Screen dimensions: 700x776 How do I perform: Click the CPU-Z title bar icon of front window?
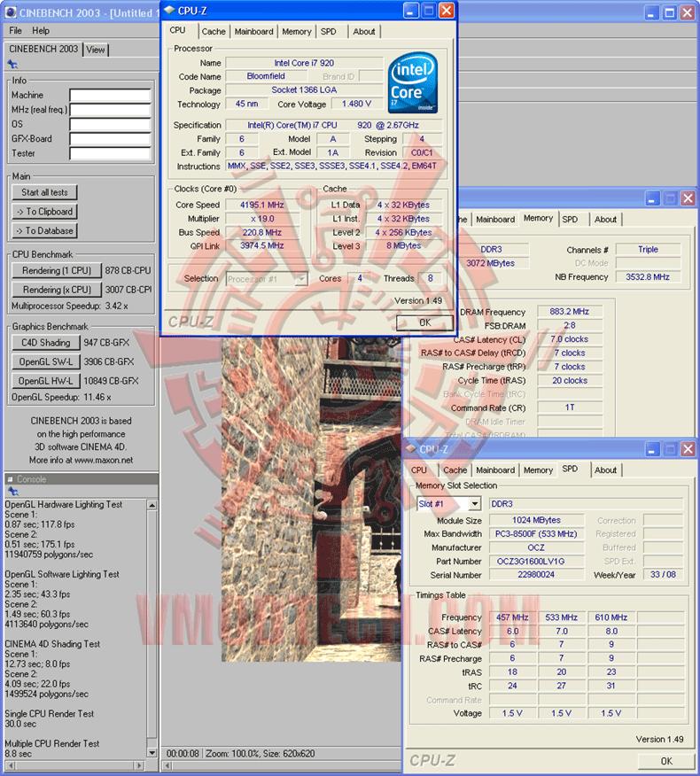(169, 11)
